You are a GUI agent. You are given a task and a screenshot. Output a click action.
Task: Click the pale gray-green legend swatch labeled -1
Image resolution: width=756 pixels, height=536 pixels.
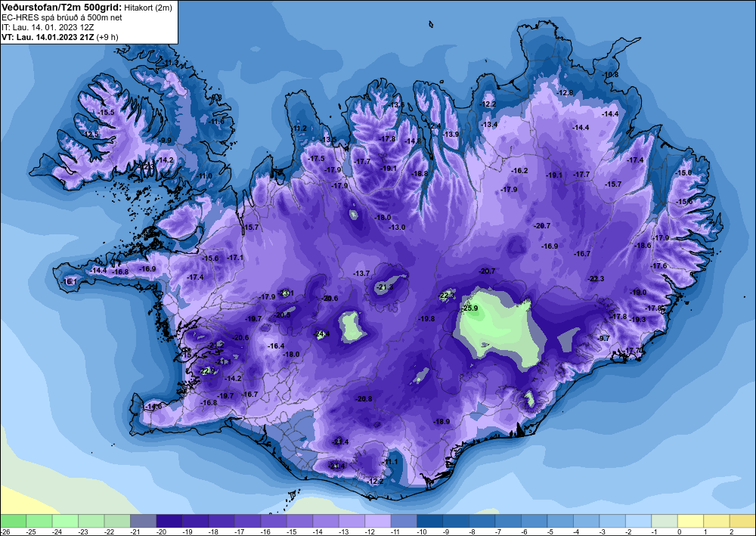pyautogui.click(x=664, y=521)
